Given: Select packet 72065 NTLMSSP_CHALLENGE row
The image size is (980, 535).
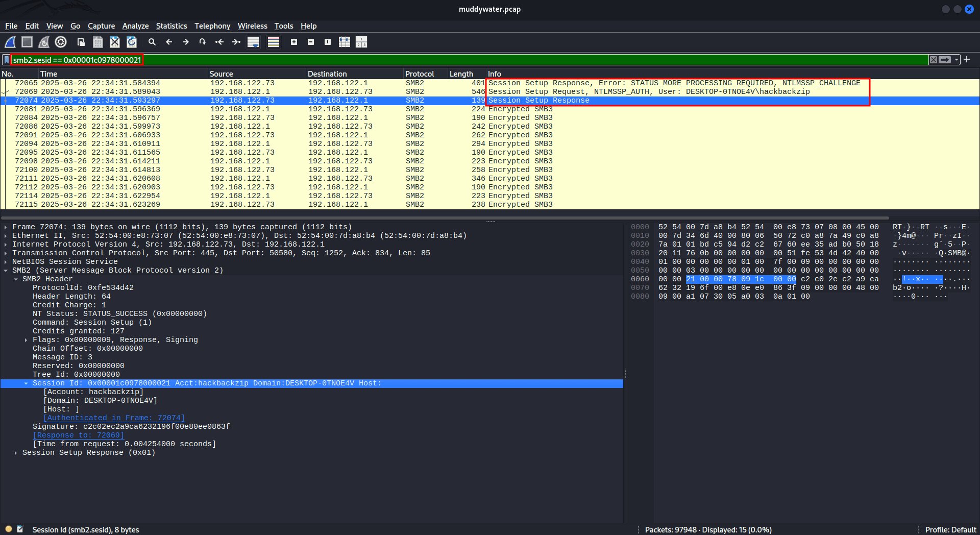Looking at the screenshot, I should point(490,83).
